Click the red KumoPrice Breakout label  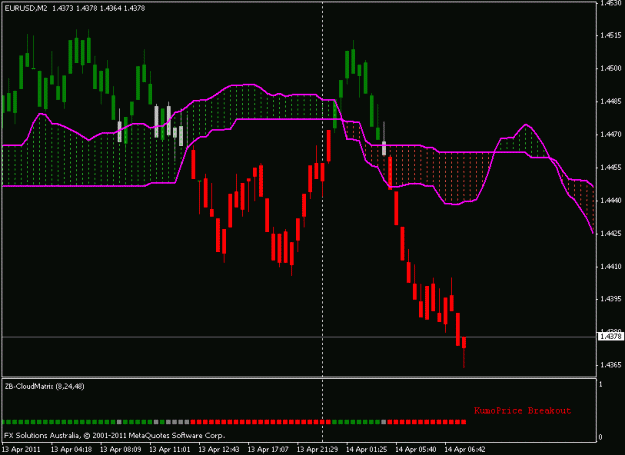click(x=523, y=410)
